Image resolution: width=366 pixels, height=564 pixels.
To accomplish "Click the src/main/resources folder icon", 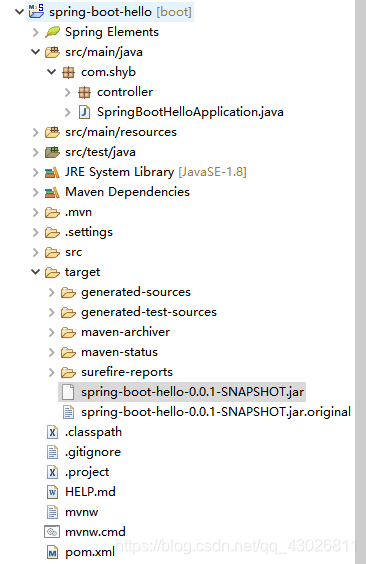I will [52, 132].
